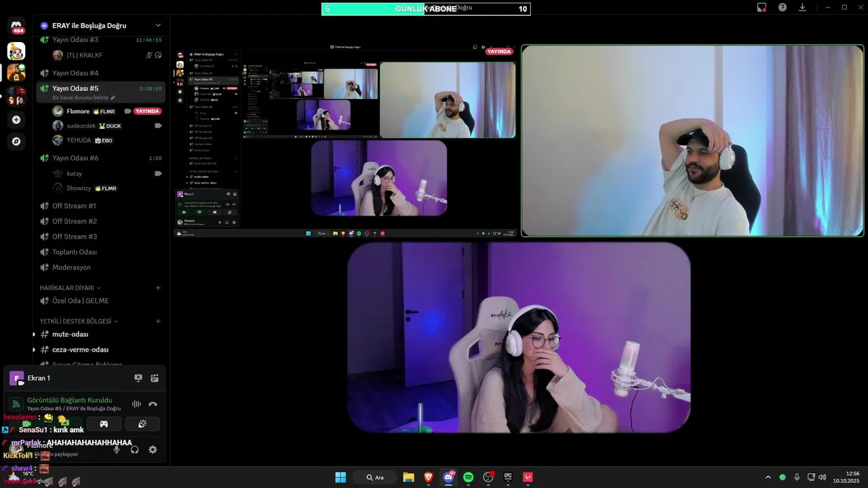Join voice channel Yayın Odası #6
The width and height of the screenshot is (868, 488).
click(100, 158)
